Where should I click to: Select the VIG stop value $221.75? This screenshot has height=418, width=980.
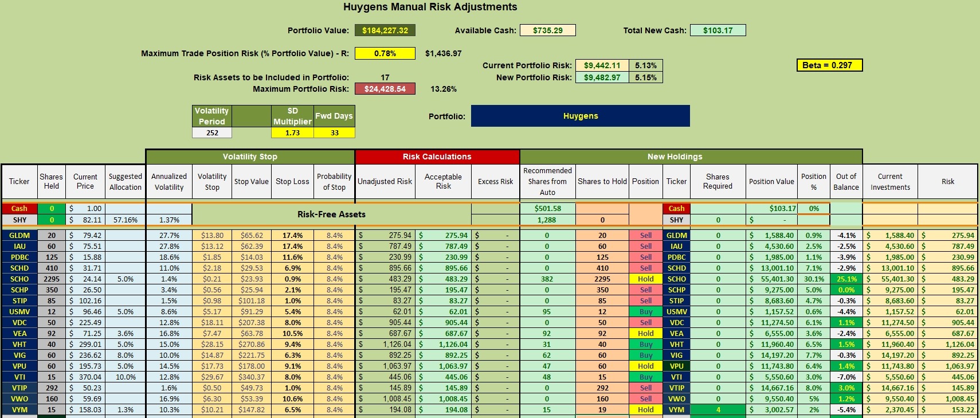(x=251, y=355)
